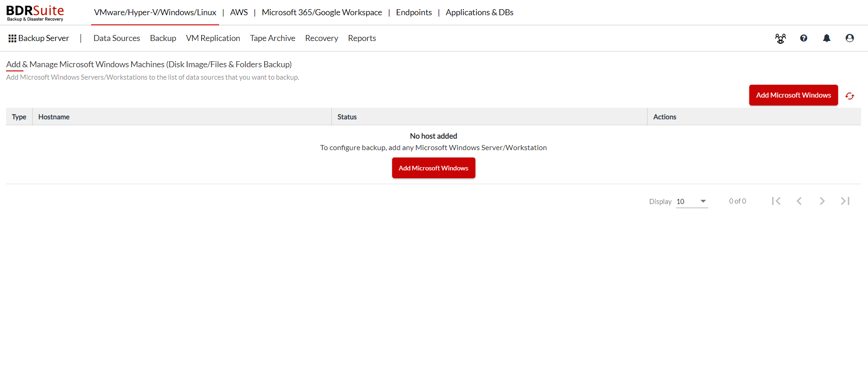Open the VM Replication menu
Screen dimensions: 868x390
(x=213, y=38)
